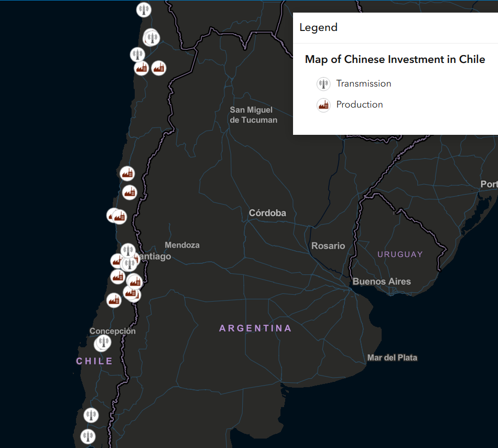Image resolution: width=498 pixels, height=448 pixels.
Task: Click the transmission marker just above the Santiago label
Action: [x=128, y=251]
